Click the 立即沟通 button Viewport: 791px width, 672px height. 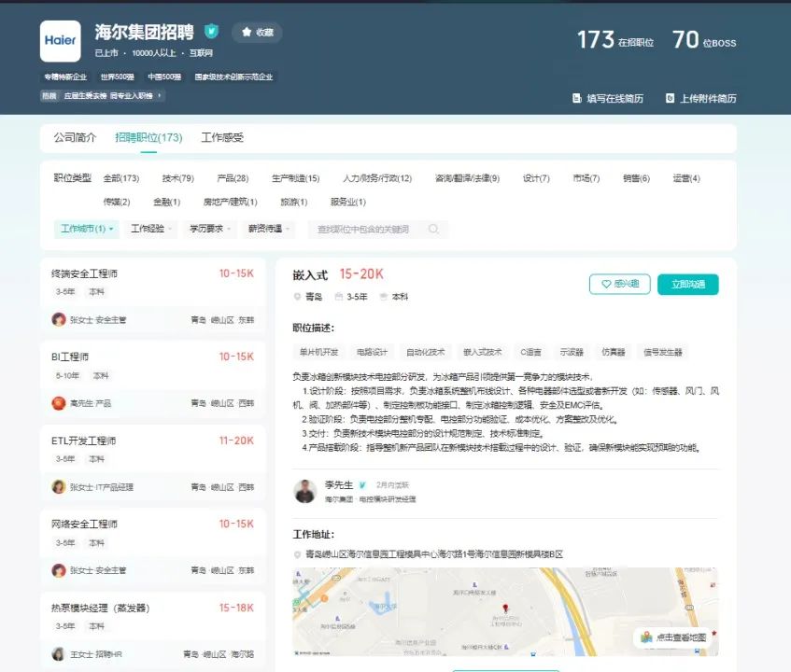[688, 285]
